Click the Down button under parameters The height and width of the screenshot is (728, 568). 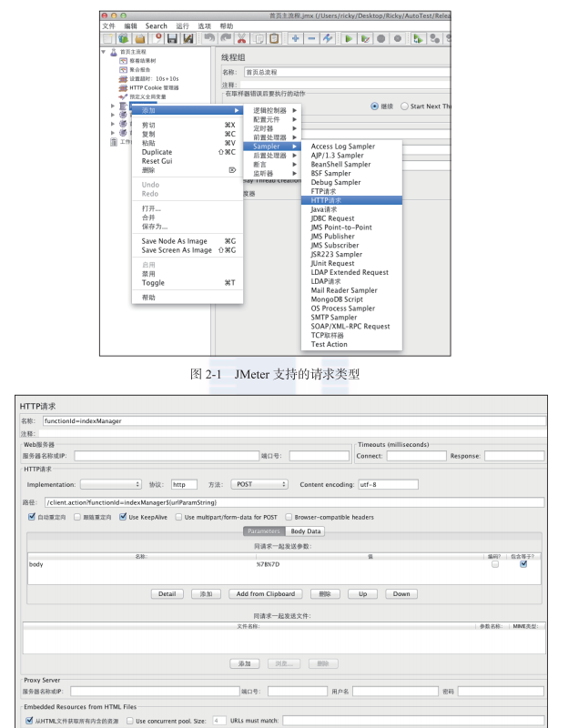click(x=401, y=594)
